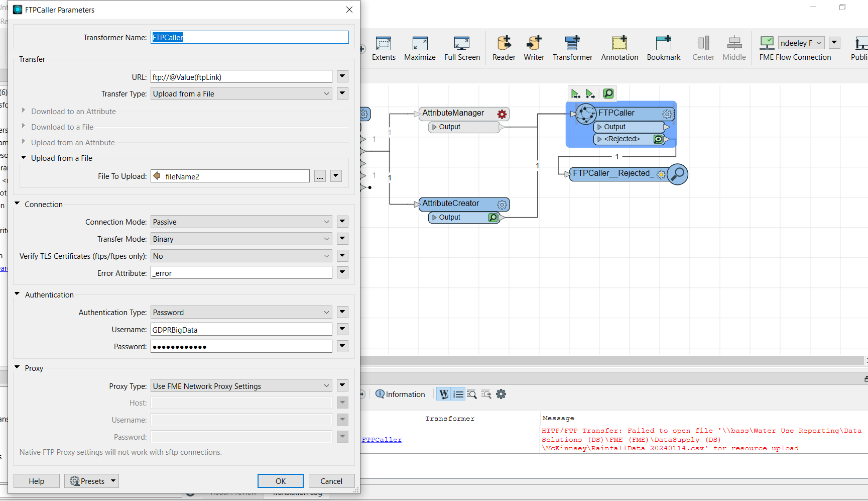
Task: Click the FME Flow Connection icon
Action: (767, 43)
